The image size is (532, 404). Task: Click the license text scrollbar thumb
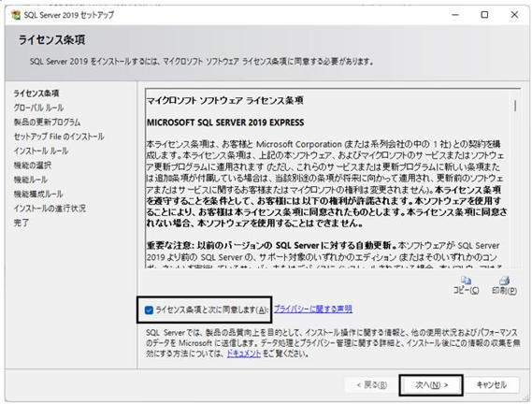[x=515, y=106]
